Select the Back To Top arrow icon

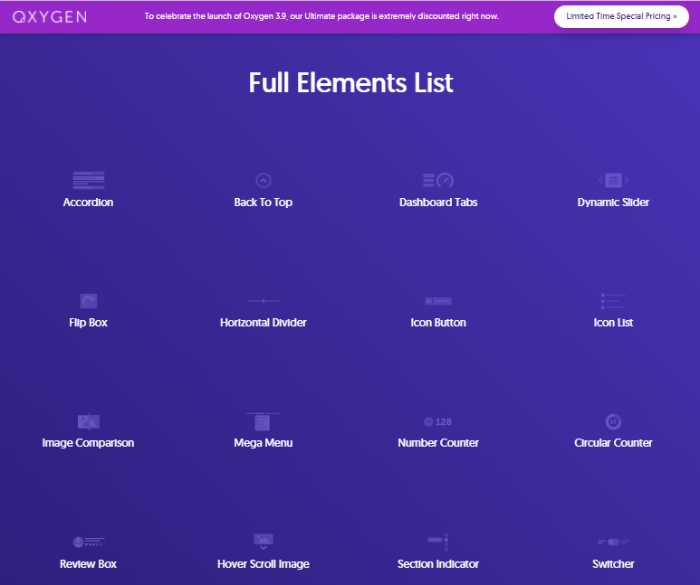(x=263, y=180)
